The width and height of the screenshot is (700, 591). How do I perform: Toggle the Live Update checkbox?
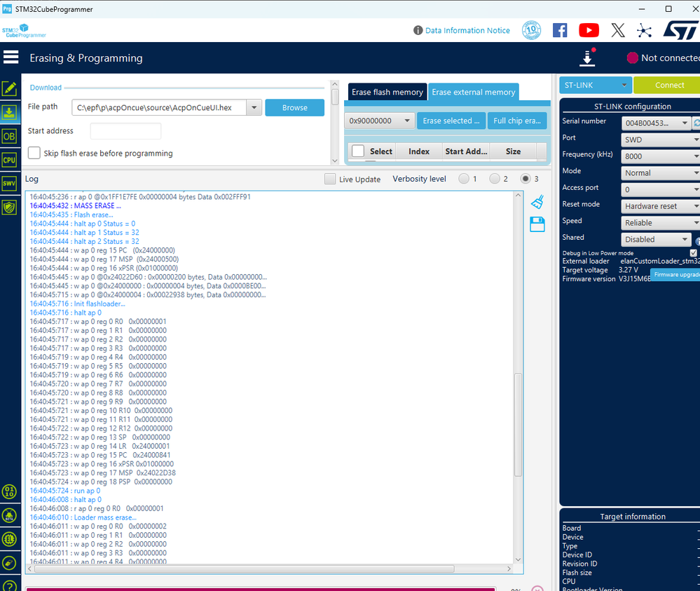coord(330,179)
